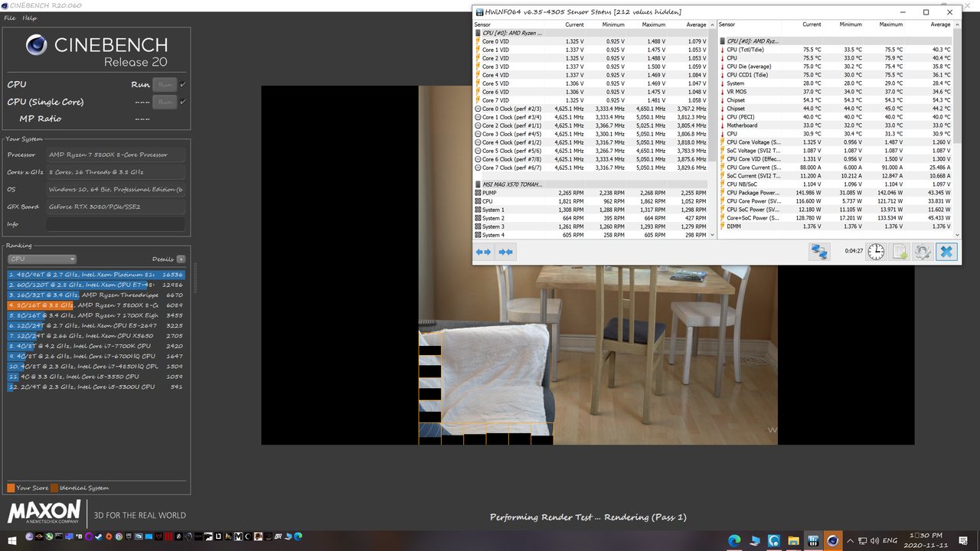Screen dimensions: 980x551
Task: Click the Details arrow in Ranking
Action: click(181, 259)
